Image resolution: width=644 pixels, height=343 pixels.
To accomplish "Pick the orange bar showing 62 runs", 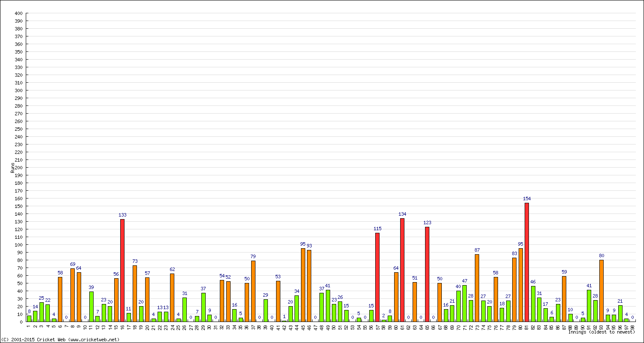I will 172,298.
